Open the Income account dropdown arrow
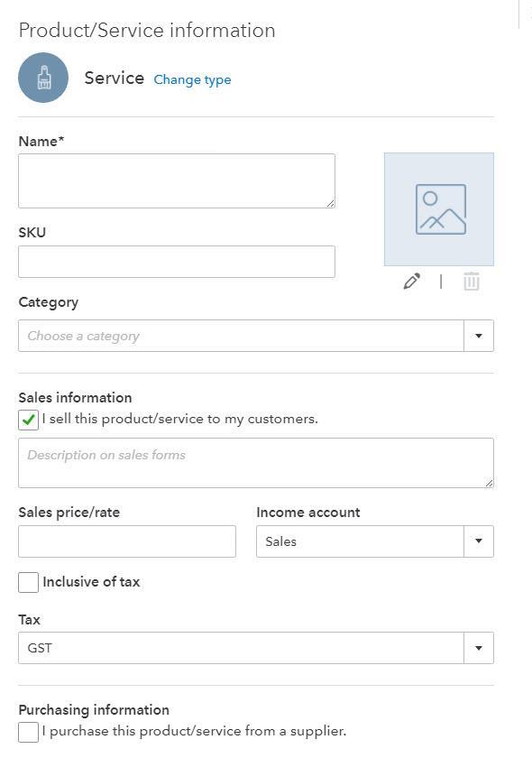 point(479,541)
